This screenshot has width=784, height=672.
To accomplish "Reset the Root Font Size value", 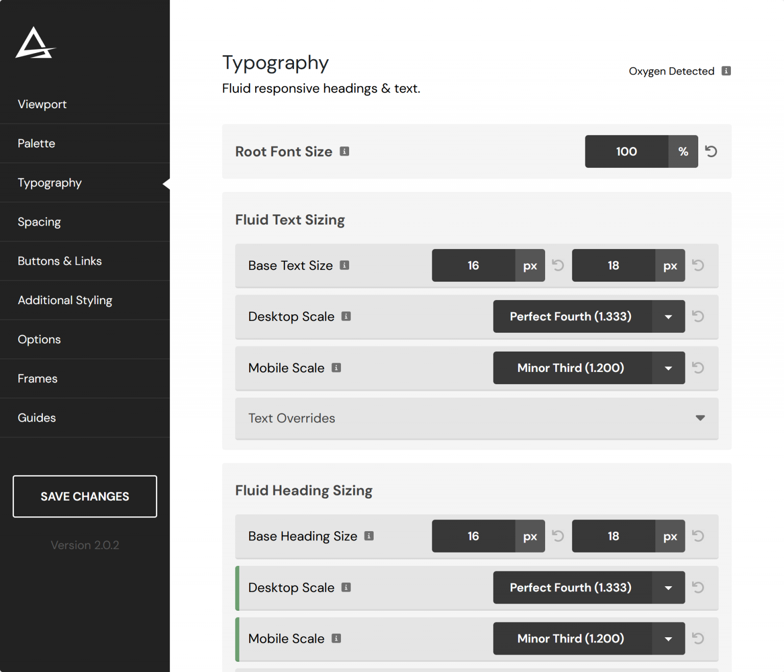I will tap(711, 152).
